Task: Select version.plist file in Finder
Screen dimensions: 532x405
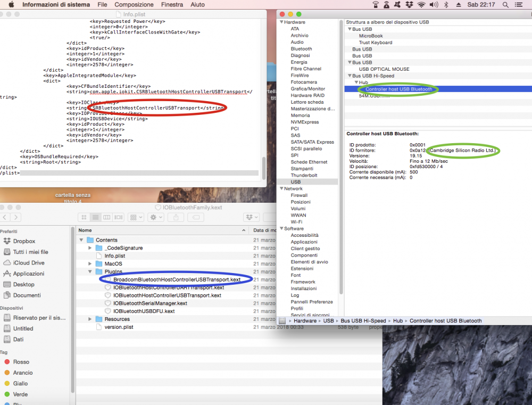Action: [119, 327]
